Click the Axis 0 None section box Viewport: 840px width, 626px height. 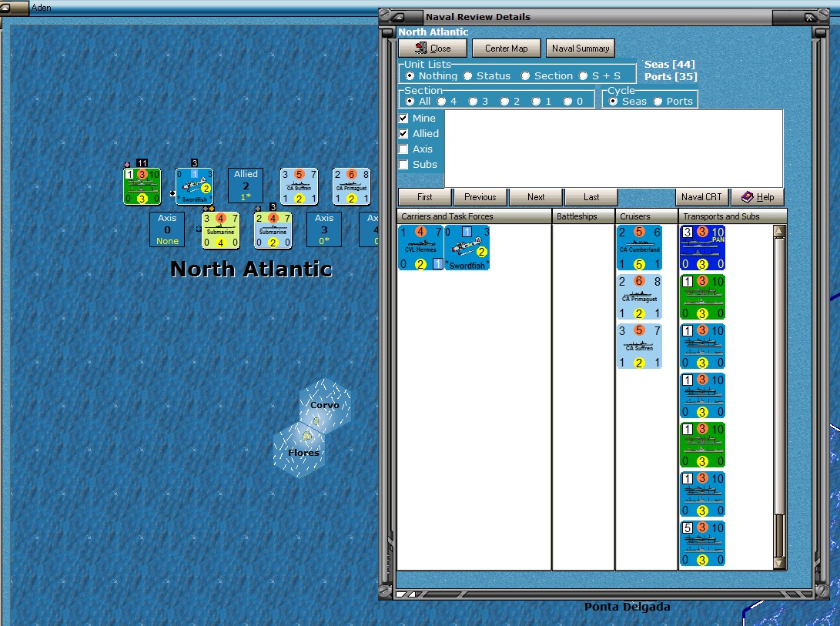[167, 229]
